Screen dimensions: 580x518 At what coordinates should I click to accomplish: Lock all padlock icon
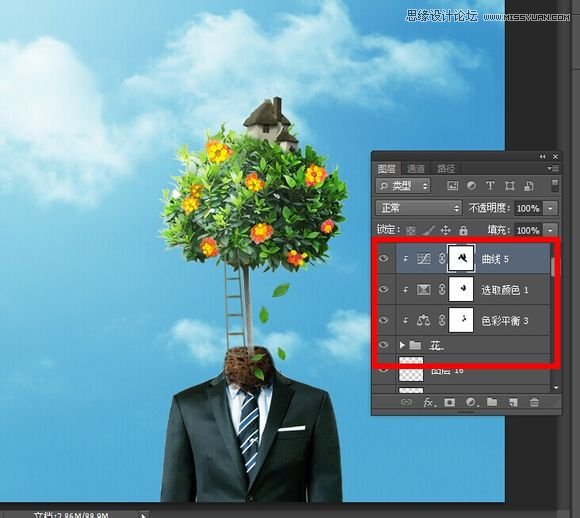pos(463,231)
